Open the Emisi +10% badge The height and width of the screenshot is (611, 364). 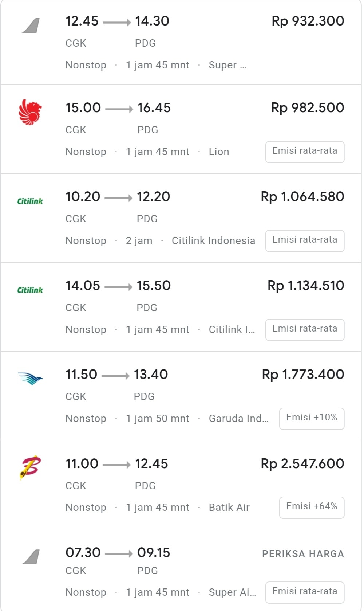(x=312, y=418)
